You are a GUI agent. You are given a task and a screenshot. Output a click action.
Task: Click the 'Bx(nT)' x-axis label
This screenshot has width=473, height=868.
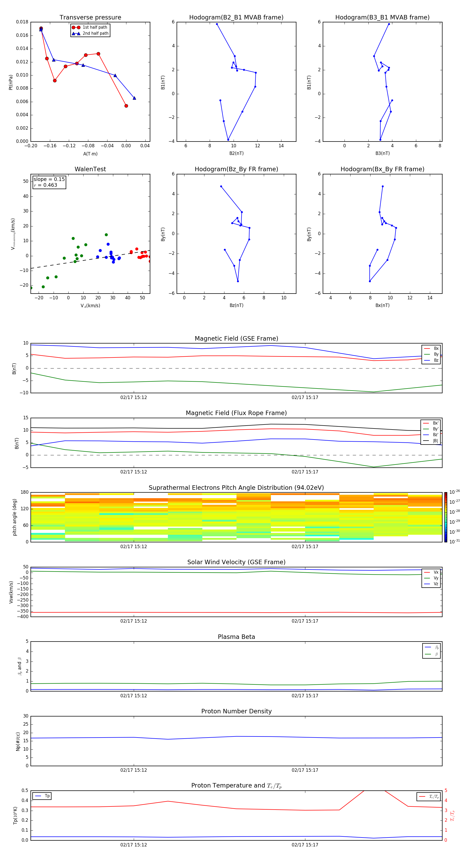pyautogui.click(x=382, y=305)
